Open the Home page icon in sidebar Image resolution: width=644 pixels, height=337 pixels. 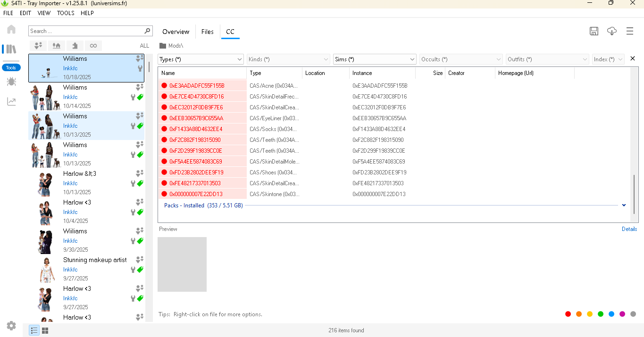(x=11, y=30)
